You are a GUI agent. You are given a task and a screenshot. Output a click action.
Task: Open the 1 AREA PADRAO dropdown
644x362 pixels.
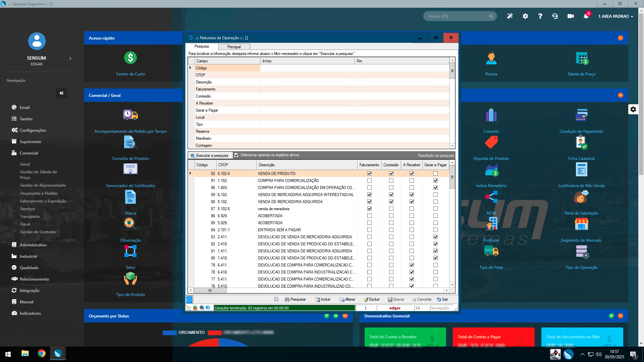[x=615, y=16]
